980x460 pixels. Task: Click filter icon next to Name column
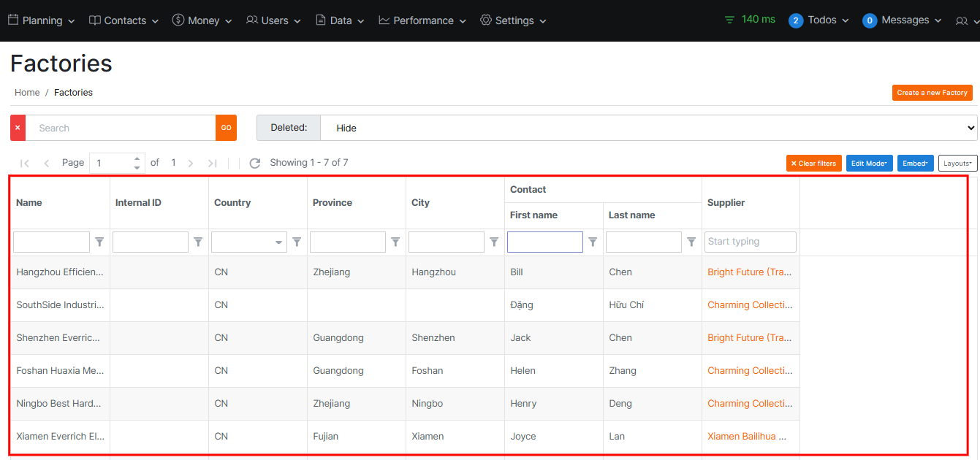pyautogui.click(x=100, y=242)
